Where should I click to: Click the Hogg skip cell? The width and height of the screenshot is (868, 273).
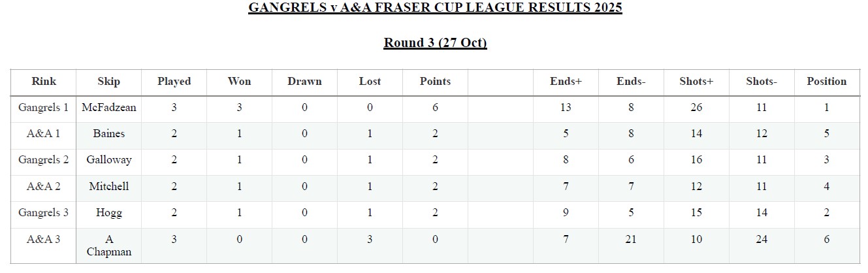click(108, 213)
